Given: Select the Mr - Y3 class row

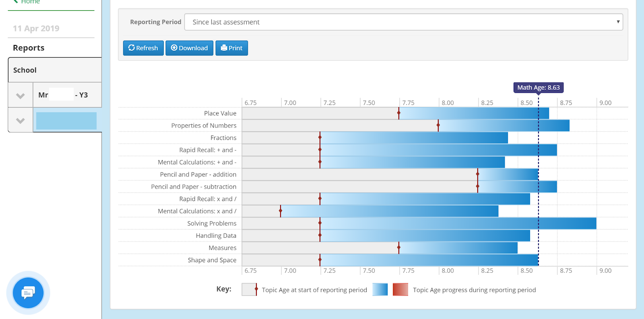Looking at the screenshot, I should click(x=67, y=95).
